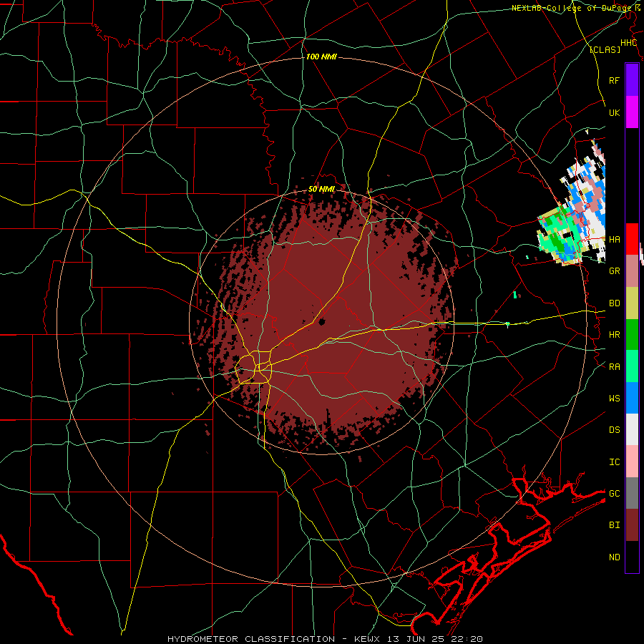Click the 'RF' legend label
The image size is (644, 644).
(614, 80)
